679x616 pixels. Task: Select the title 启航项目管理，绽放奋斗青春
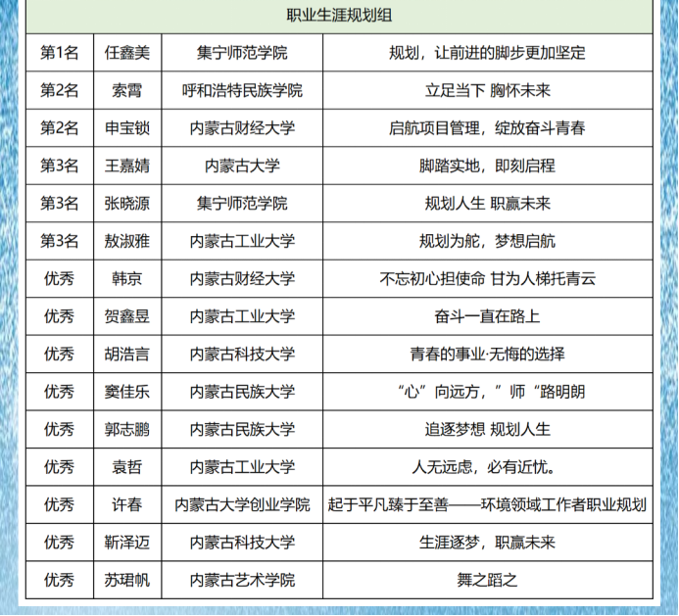(x=487, y=128)
